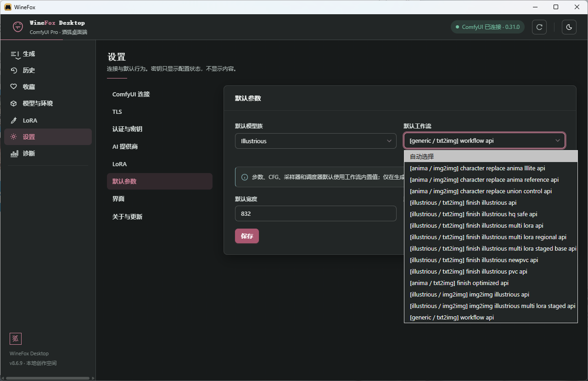Toggle dark mode moon icon
This screenshot has height=381, width=588.
pos(569,27)
